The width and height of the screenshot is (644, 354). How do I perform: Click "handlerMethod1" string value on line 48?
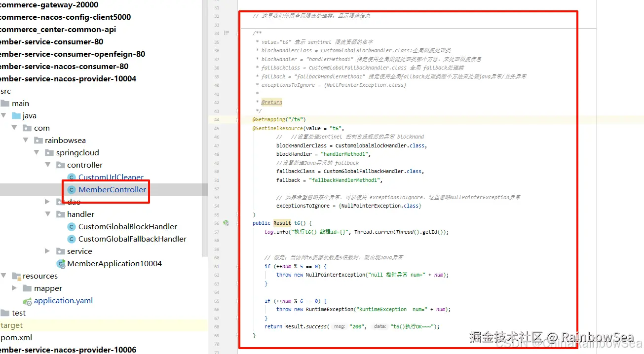(345, 154)
